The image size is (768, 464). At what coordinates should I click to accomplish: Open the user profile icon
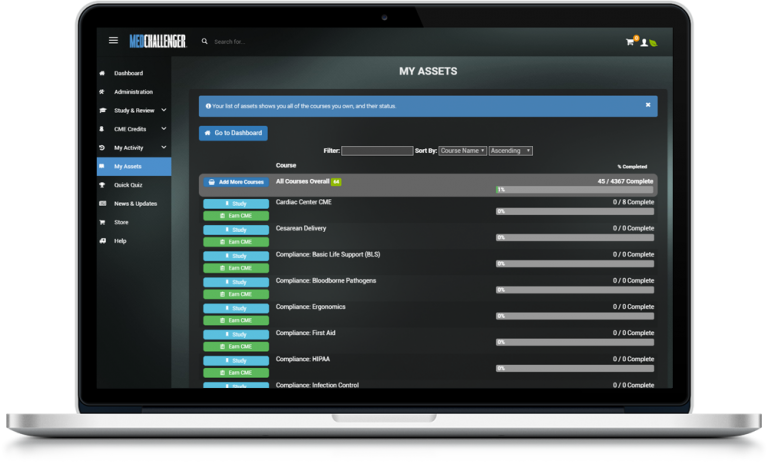coord(644,43)
